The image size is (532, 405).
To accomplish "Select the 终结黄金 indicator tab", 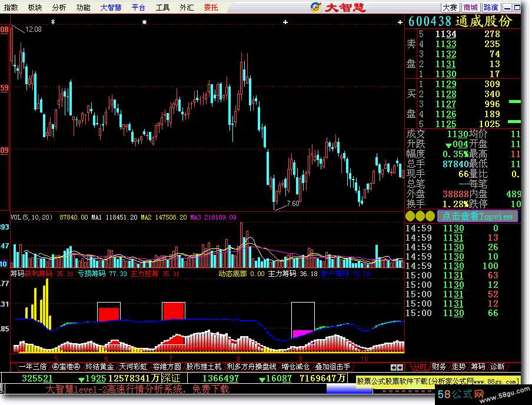I will pos(99,367).
